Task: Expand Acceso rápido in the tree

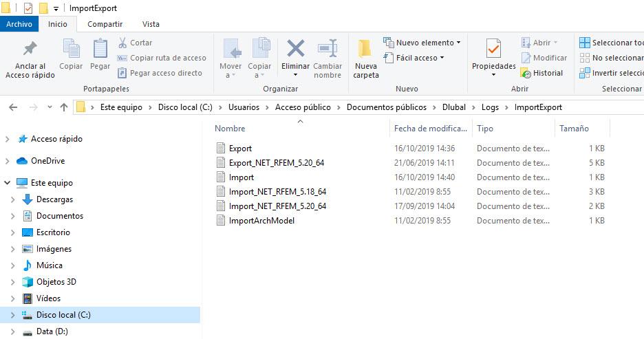Action: pyautogui.click(x=7, y=139)
